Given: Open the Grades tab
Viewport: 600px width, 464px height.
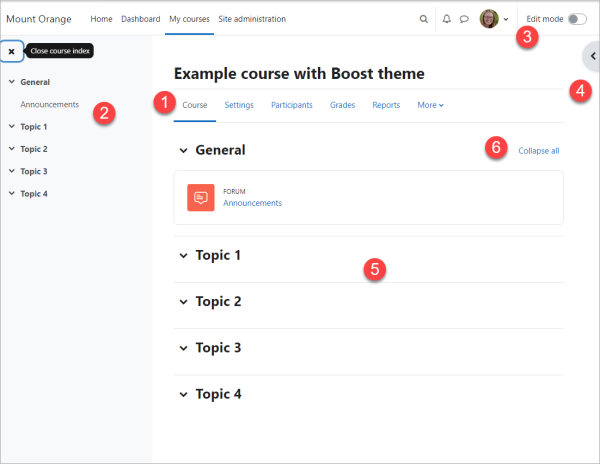Looking at the screenshot, I should [x=342, y=105].
